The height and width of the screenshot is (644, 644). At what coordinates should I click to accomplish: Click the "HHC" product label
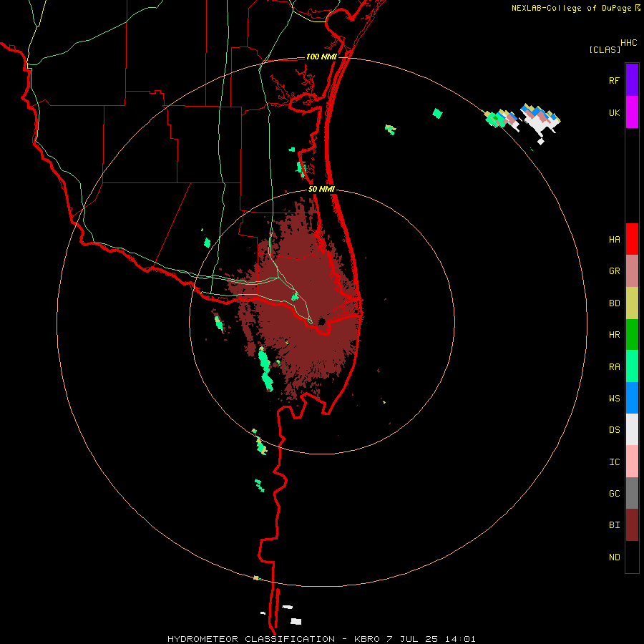pos(628,43)
